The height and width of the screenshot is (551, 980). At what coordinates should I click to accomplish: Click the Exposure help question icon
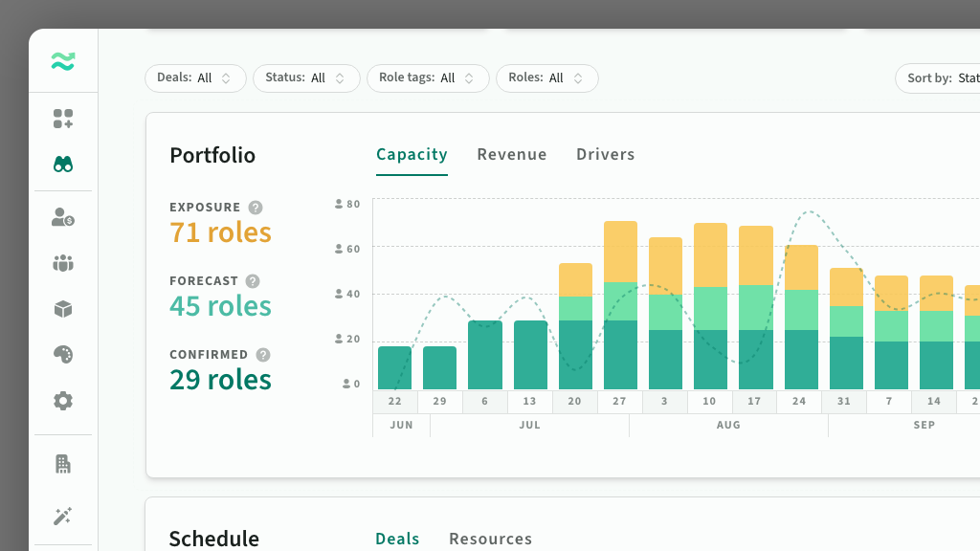coord(256,208)
